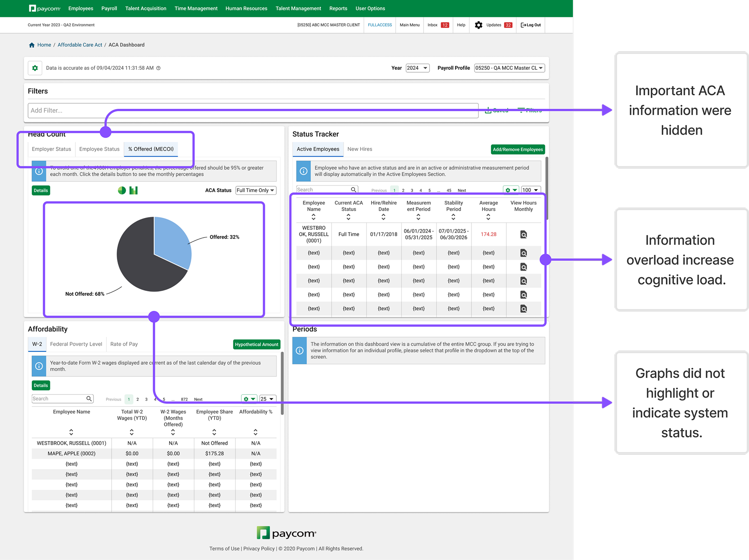
Task: Click the Home icon in breadcrumb
Action: 32,45
